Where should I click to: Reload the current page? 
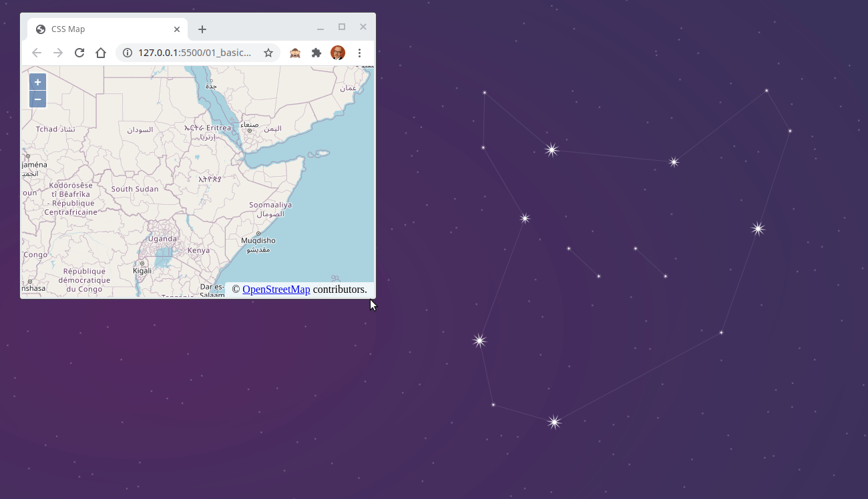tap(79, 53)
